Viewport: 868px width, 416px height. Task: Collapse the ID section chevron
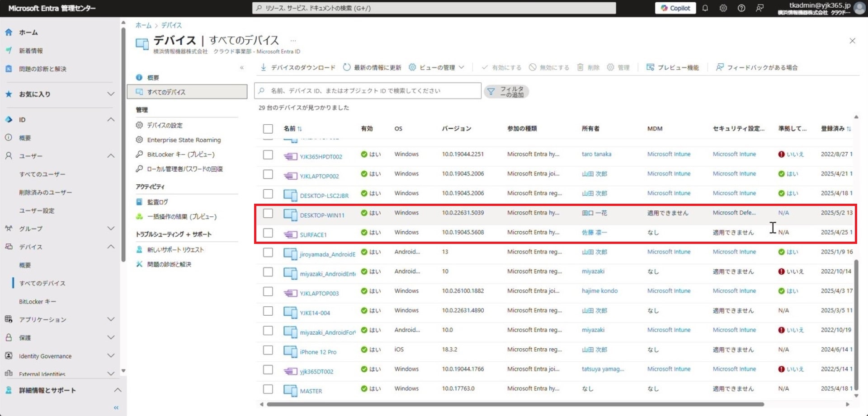pyautogui.click(x=111, y=119)
